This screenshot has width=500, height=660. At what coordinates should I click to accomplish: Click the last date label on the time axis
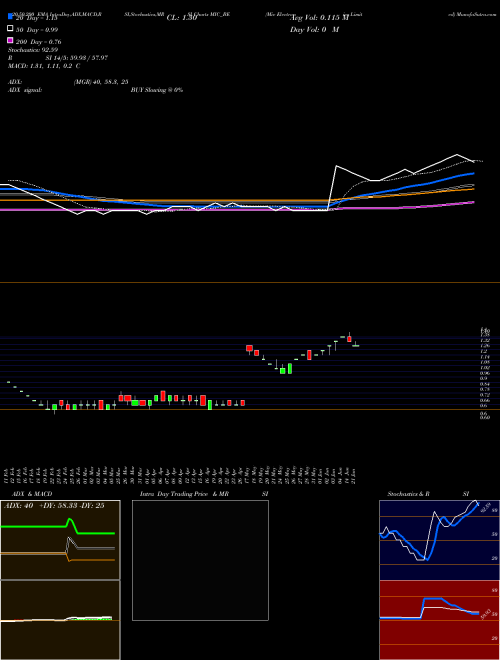click(354, 475)
